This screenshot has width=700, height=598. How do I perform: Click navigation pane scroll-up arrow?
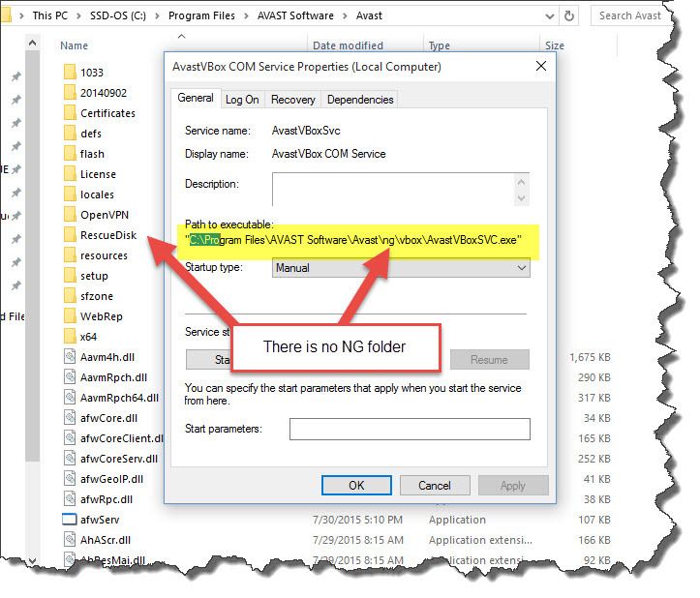(32, 44)
